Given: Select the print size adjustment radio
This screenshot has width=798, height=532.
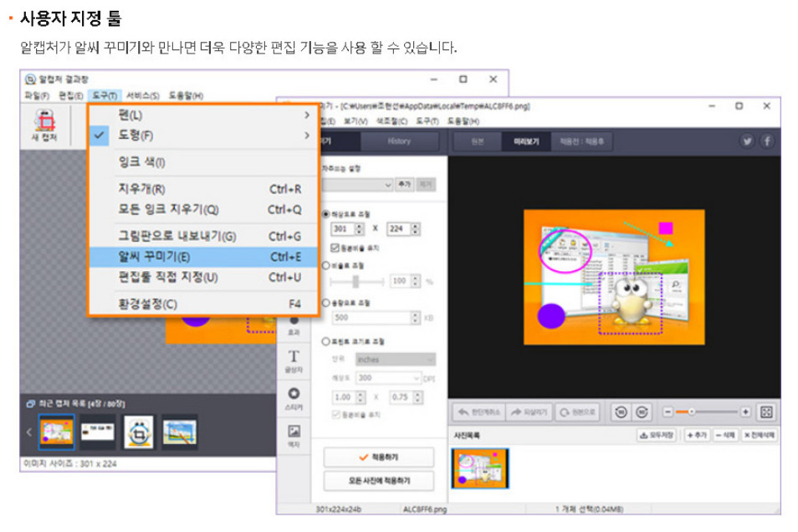Looking at the screenshot, I should (326, 341).
